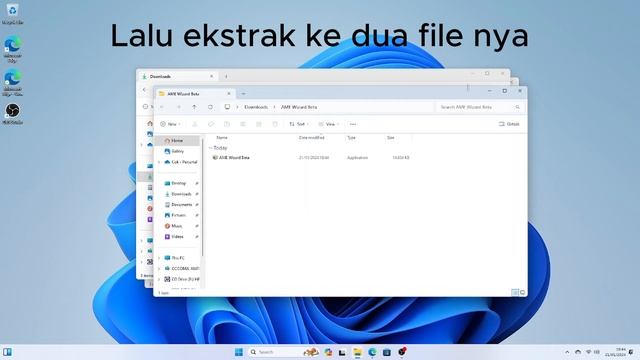This screenshot has width=640, height=360.
Task: Click the Delete trash icon in toolbar
Action: pyautogui.click(x=275, y=124)
